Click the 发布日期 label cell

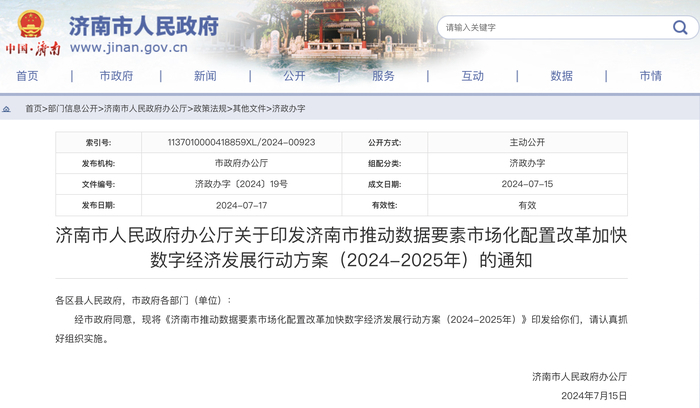point(98,205)
